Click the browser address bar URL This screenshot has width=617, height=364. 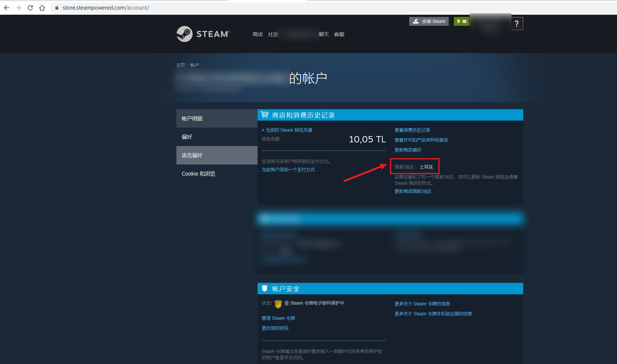106,8
